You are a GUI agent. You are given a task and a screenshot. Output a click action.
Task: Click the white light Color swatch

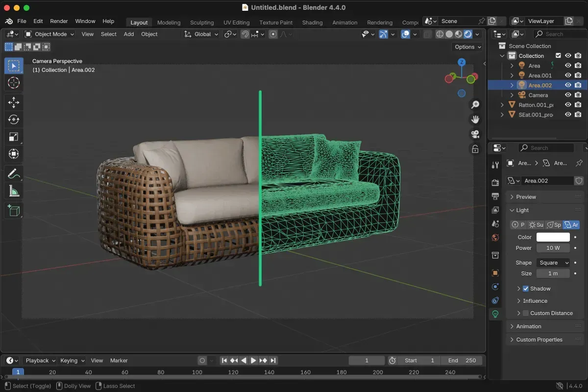tap(553, 237)
